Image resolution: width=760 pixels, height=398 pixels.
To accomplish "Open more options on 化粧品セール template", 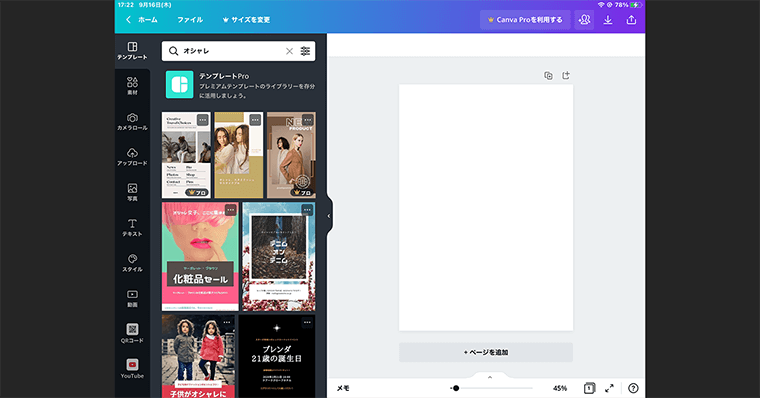I will tap(230, 210).
